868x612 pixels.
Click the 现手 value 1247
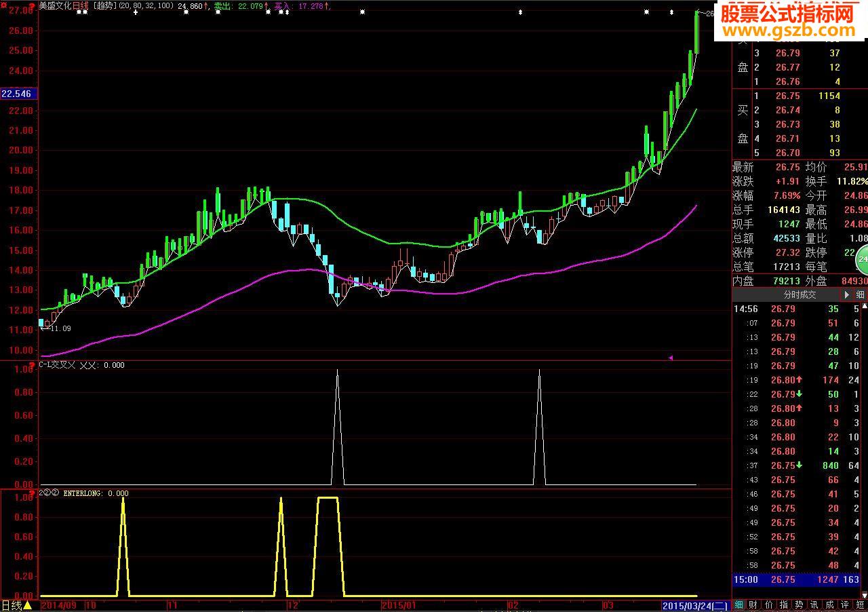(x=788, y=224)
